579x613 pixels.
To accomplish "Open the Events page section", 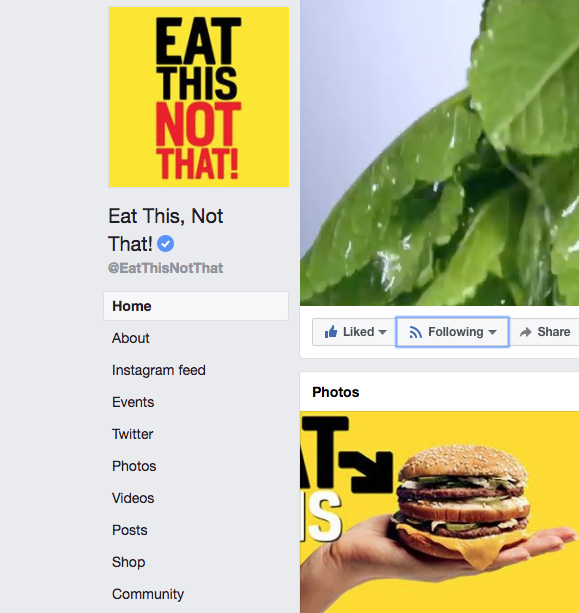I will pyautogui.click(x=133, y=402).
